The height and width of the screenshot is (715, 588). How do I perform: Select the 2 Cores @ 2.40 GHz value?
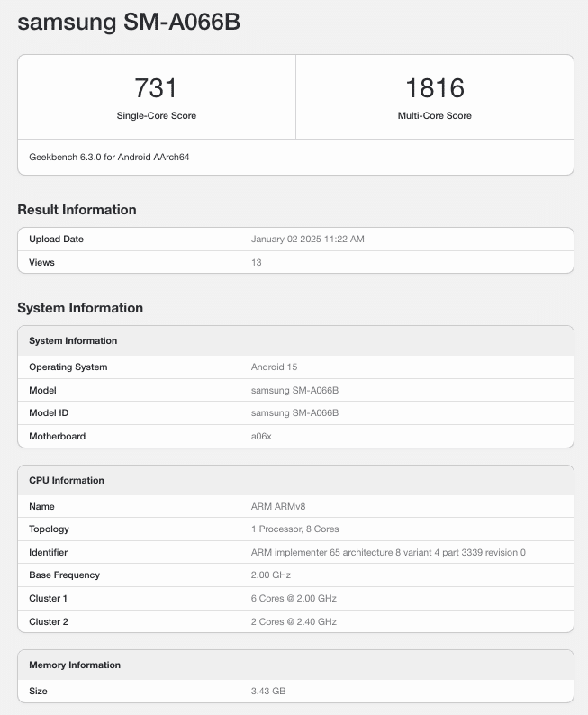(x=294, y=621)
